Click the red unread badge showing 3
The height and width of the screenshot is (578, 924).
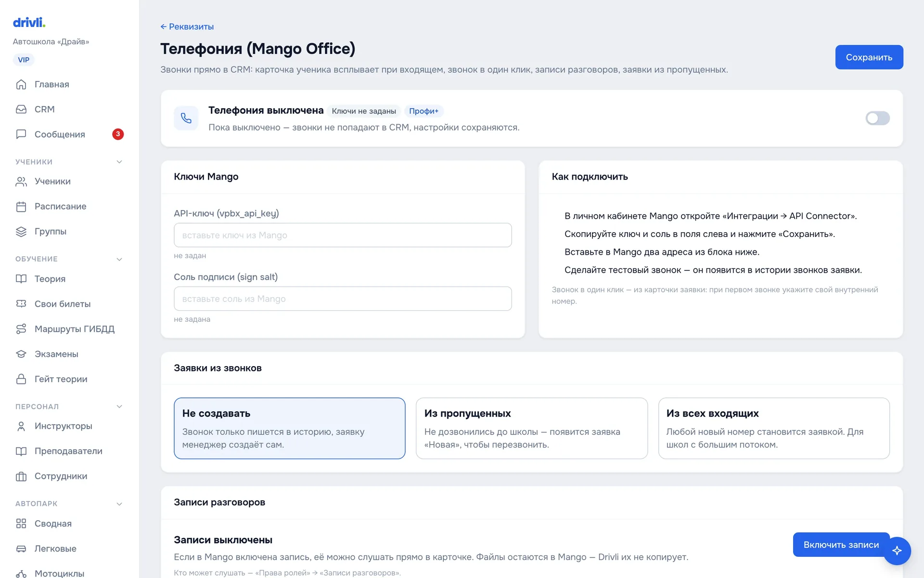(118, 134)
